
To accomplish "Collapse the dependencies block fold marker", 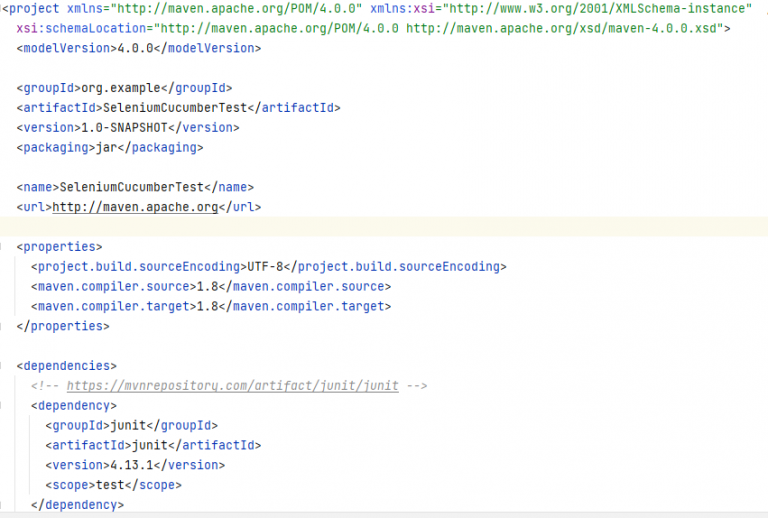I will tap(5, 366).
